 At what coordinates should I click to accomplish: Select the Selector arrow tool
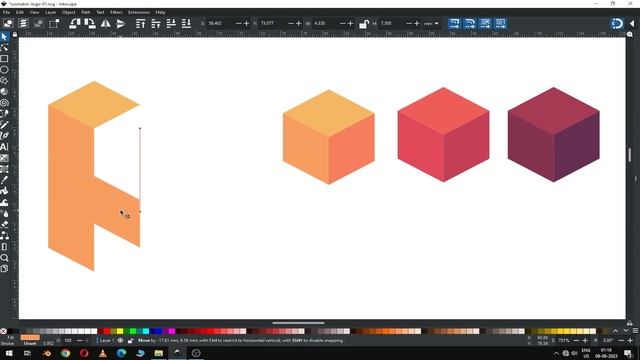click(4, 37)
